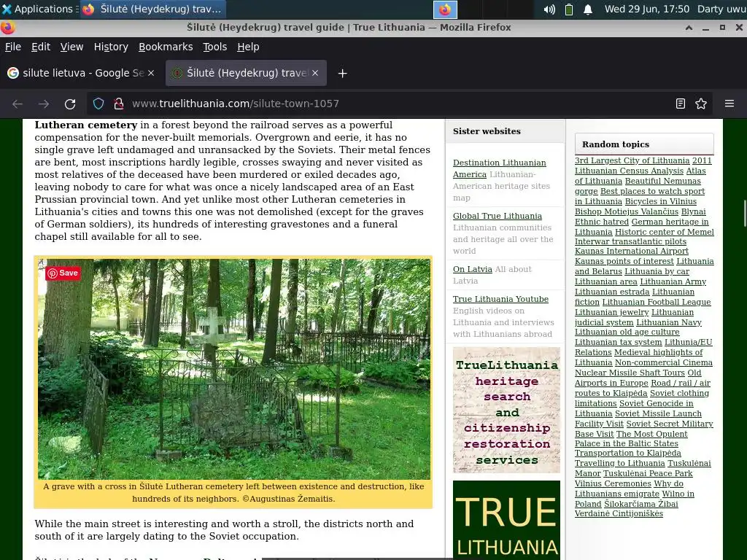This screenshot has height=560, width=747.
Task: Open Bishop Motiejus Valančius topic
Action: pyautogui.click(x=627, y=211)
